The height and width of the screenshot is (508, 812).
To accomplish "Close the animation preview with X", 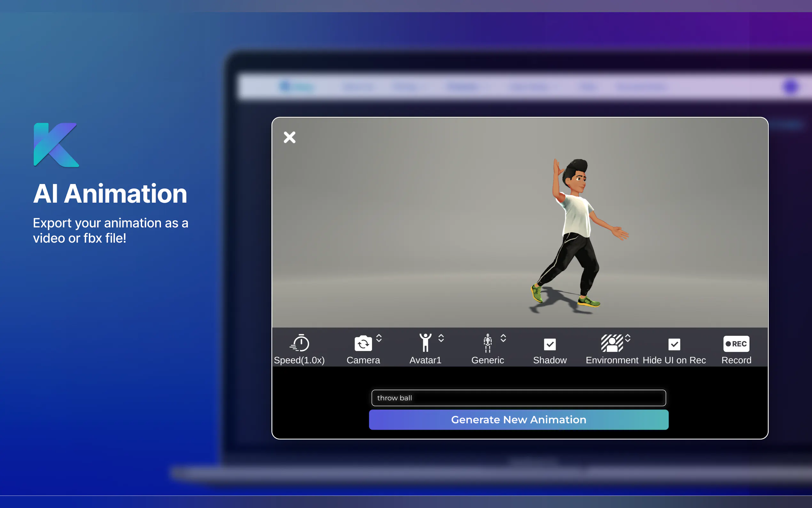I will click(x=289, y=137).
